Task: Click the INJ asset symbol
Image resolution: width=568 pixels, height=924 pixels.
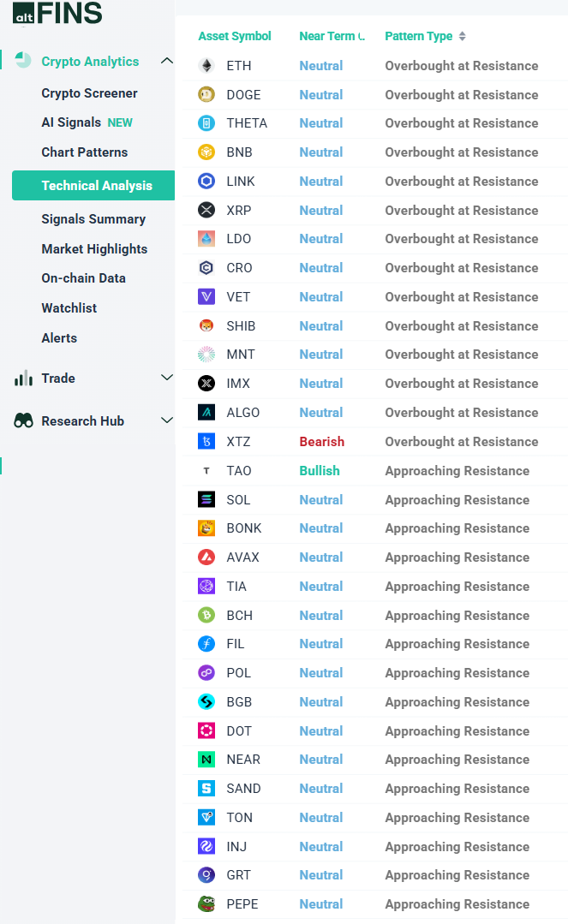Action: point(236,846)
